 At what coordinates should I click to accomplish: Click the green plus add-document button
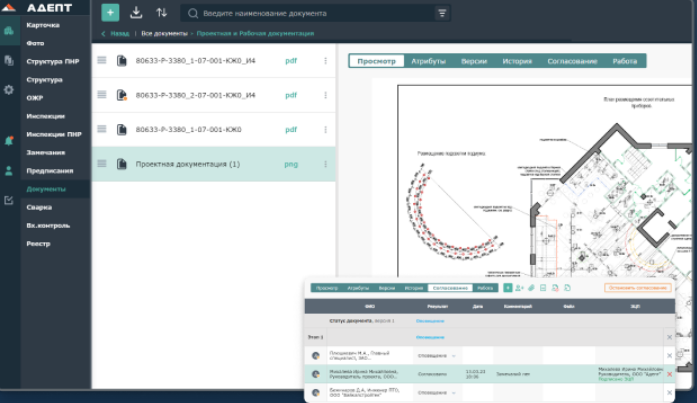110,12
